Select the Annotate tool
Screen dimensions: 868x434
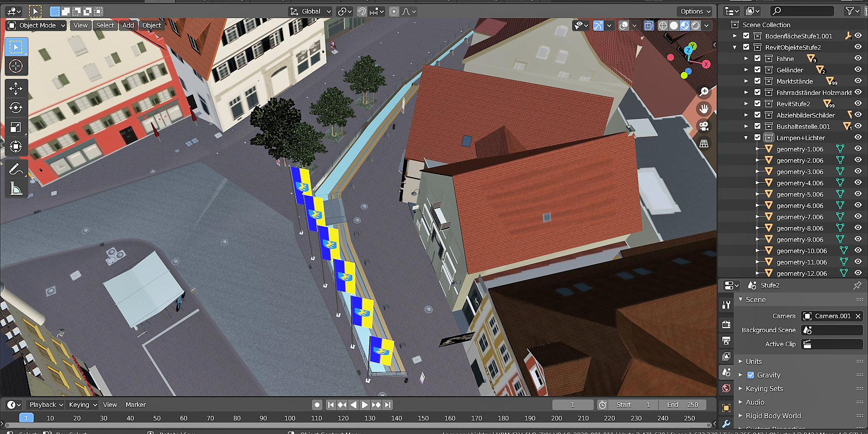16,169
